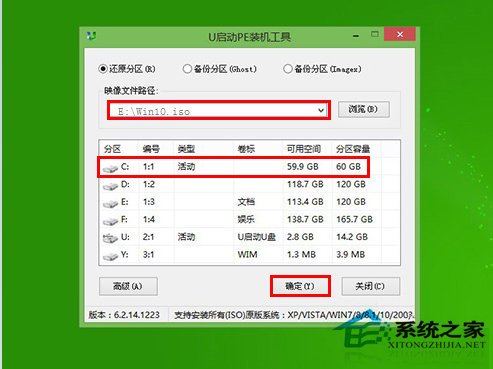Click the 60 GB capacity value

pos(348,166)
